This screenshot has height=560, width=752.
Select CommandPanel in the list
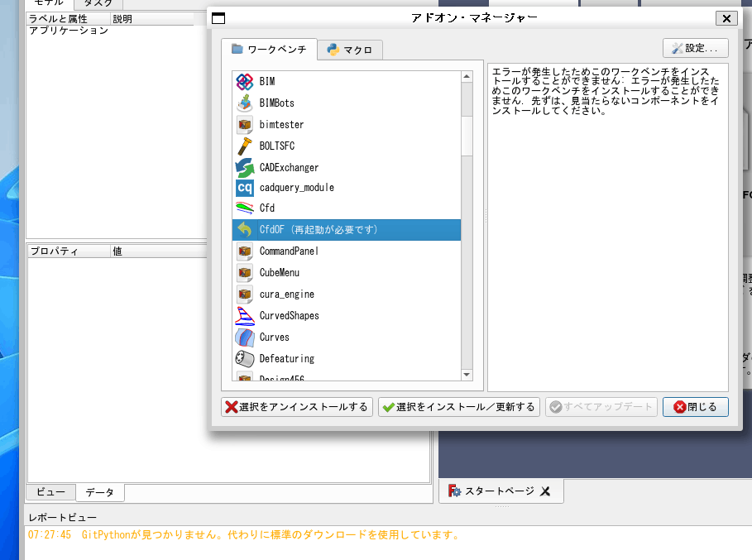click(347, 251)
